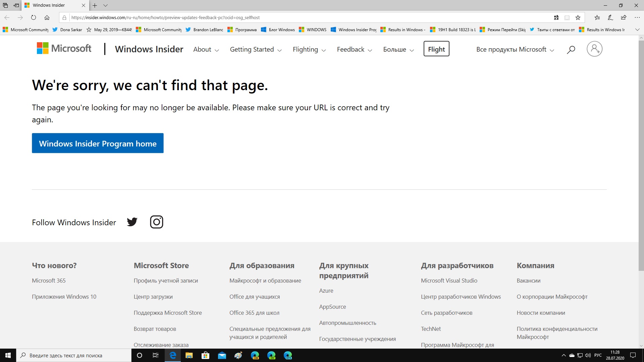
Task: Click the extension icon in address bar
Action: coord(556,17)
